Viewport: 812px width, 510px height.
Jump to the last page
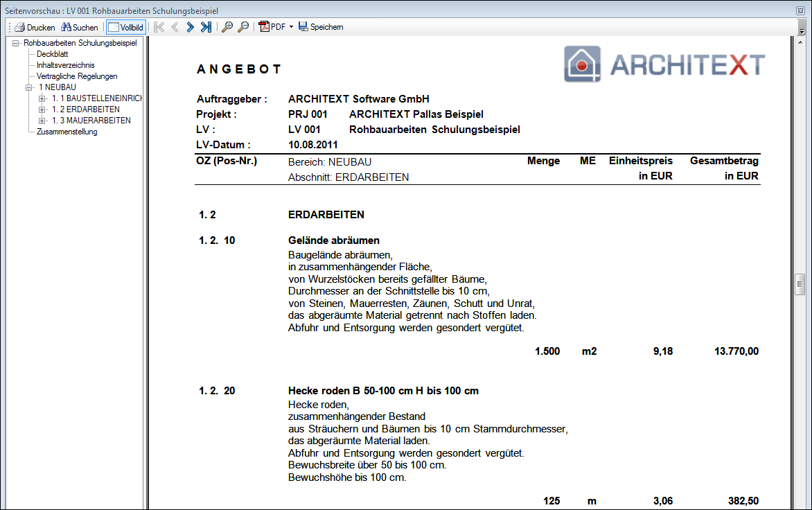click(206, 27)
